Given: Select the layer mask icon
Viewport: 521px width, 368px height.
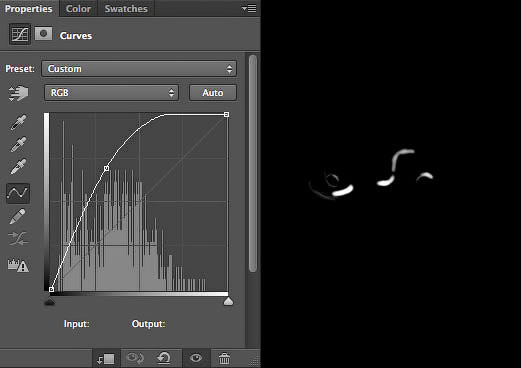Looking at the screenshot, I should point(43,34).
